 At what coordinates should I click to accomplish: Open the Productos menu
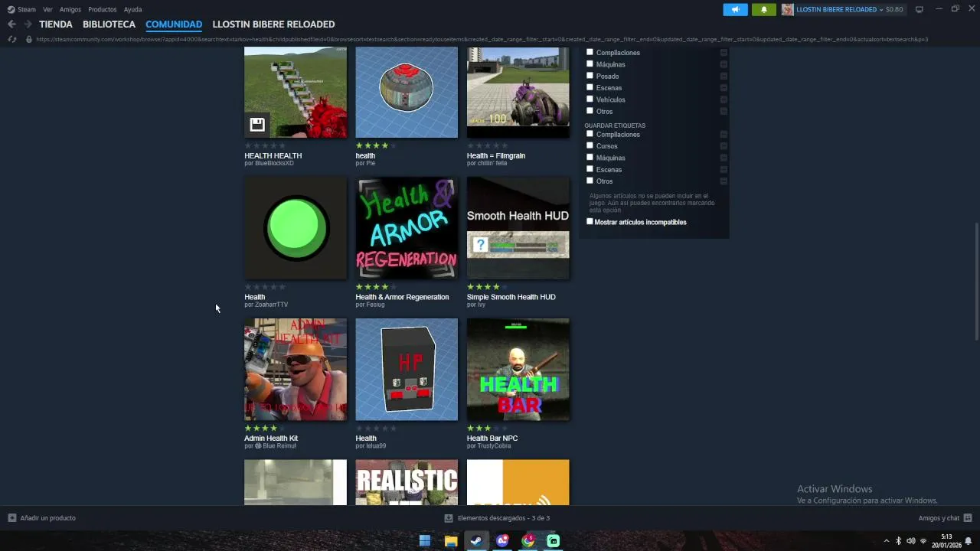click(x=103, y=9)
